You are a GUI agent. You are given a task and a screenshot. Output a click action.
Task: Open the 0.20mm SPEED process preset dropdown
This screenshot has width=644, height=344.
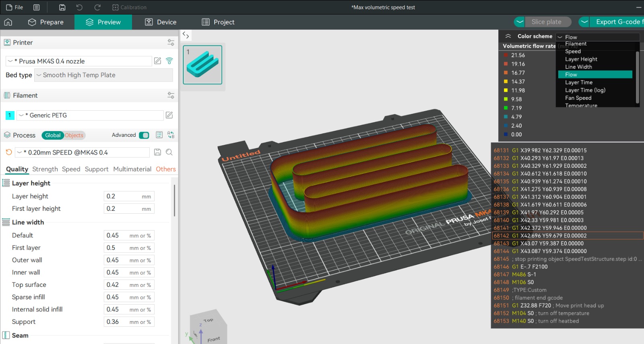click(83, 152)
